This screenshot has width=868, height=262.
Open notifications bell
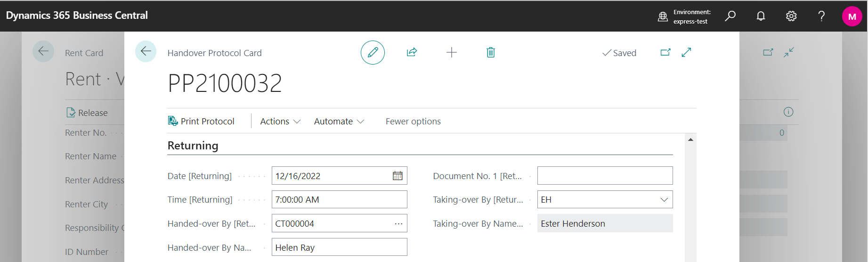[760, 16]
